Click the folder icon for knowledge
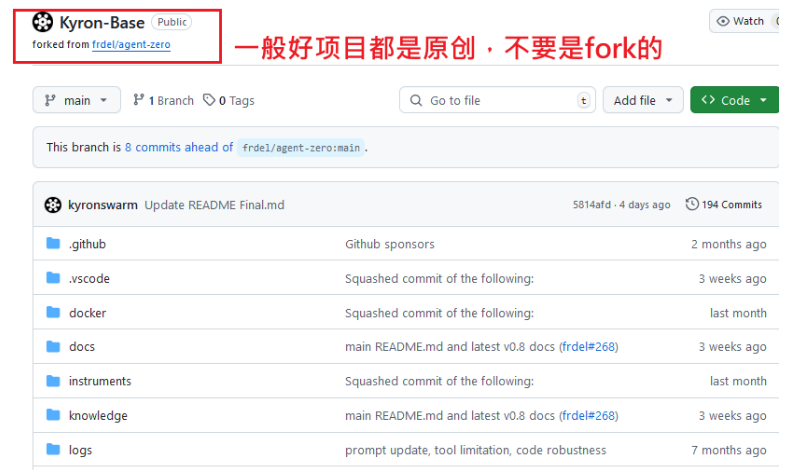 point(53,415)
